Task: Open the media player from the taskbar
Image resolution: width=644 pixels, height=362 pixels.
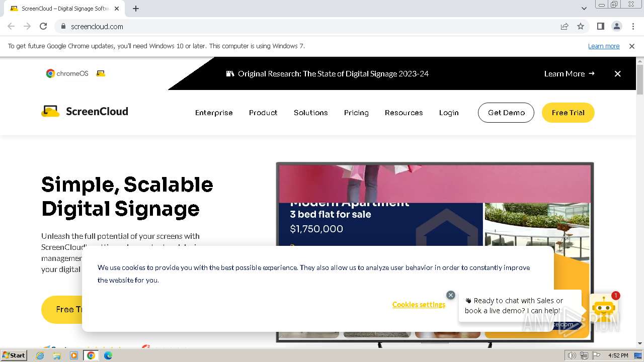Action: 74,355
